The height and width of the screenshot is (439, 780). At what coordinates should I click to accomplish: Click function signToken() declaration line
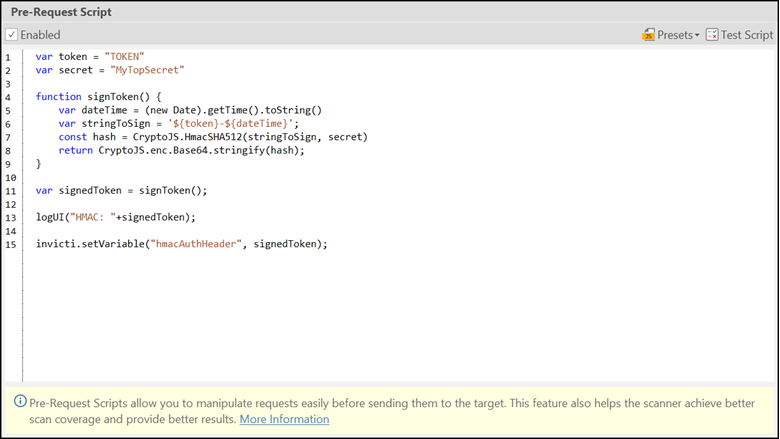click(98, 97)
